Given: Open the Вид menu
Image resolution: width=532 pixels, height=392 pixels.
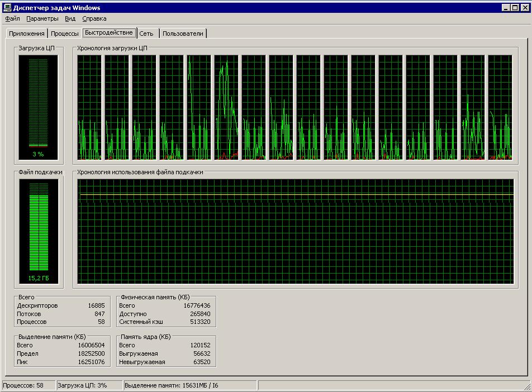Looking at the screenshot, I should pyautogui.click(x=70, y=18).
